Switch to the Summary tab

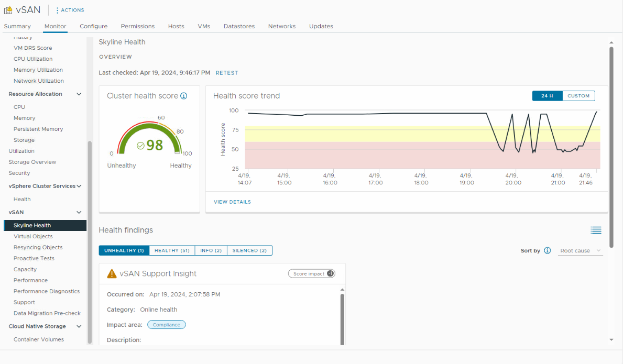tap(17, 26)
